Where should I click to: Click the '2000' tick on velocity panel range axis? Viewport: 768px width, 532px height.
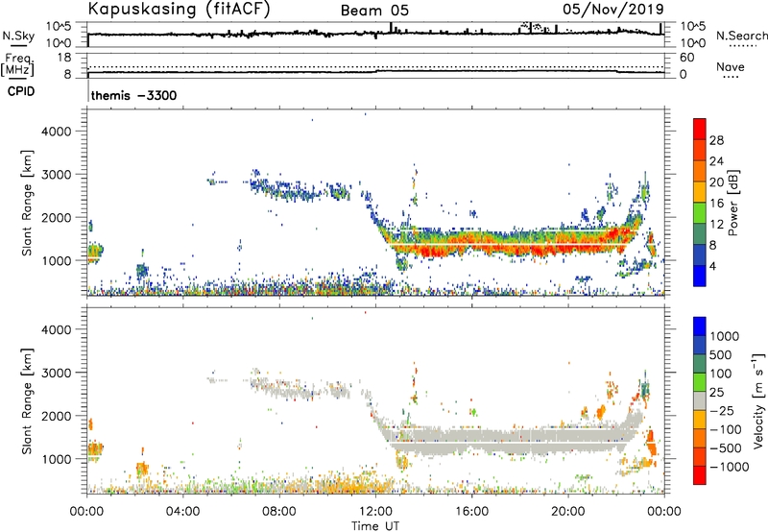tap(57, 416)
